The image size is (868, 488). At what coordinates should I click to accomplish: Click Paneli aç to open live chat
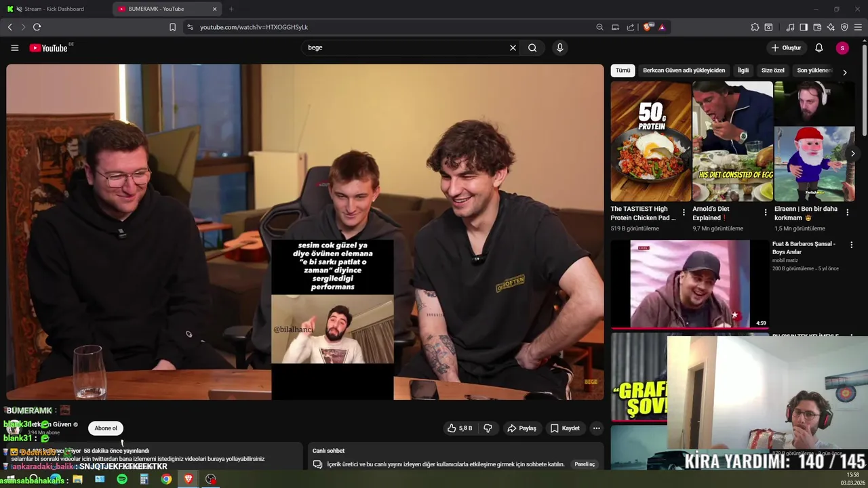click(585, 464)
